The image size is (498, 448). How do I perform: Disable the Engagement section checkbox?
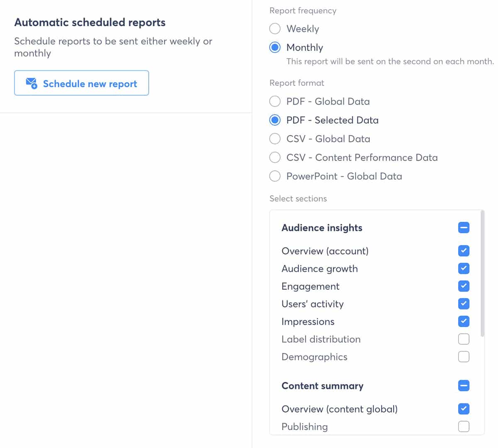(x=464, y=286)
